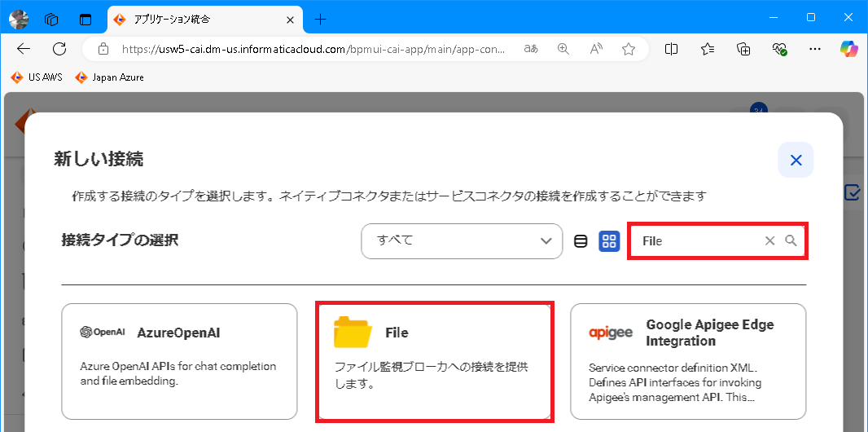Click the notification badge behind the dialog
This screenshot has width=868, height=432.
pyautogui.click(x=758, y=108)
